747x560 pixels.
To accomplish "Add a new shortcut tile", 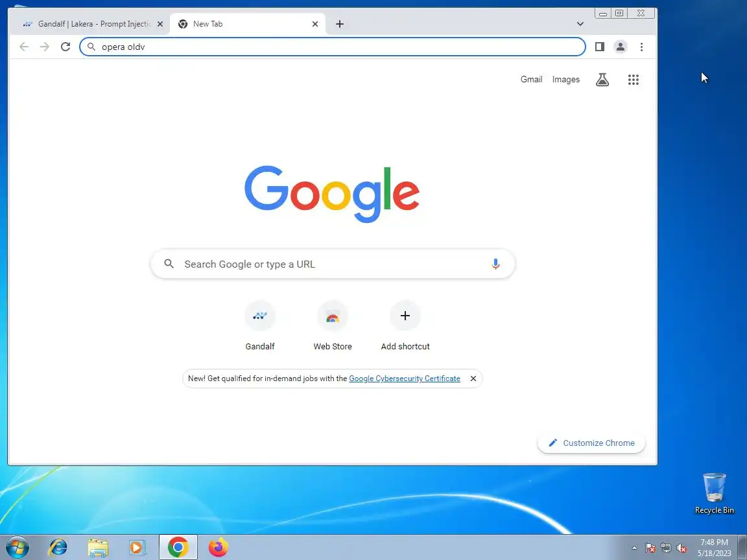I will (x=405, y=326).
